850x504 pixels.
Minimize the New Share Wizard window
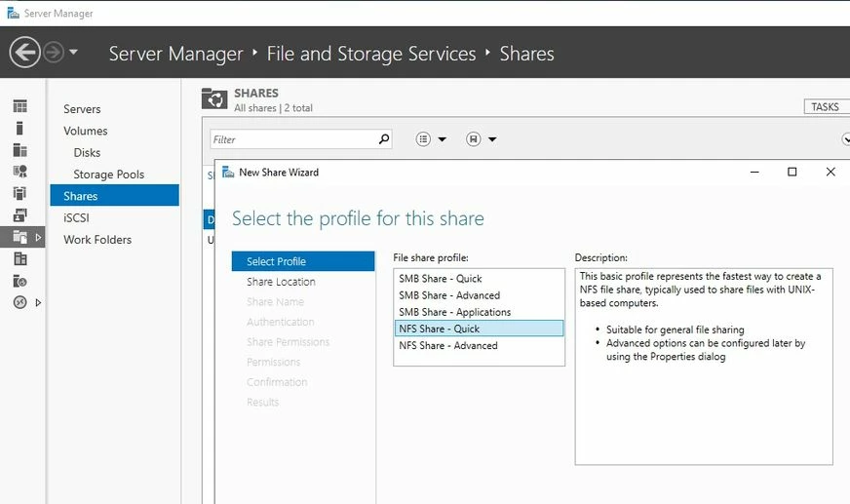click(x=754, y=172)
